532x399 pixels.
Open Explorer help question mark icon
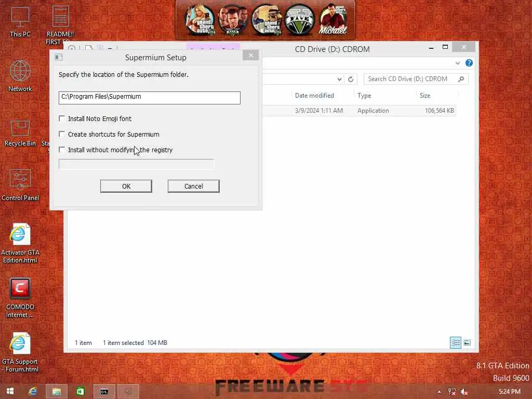[x=469, y=63]
